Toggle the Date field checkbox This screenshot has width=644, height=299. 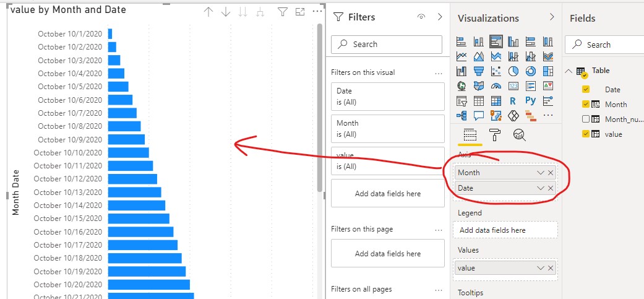pos(586,89)
